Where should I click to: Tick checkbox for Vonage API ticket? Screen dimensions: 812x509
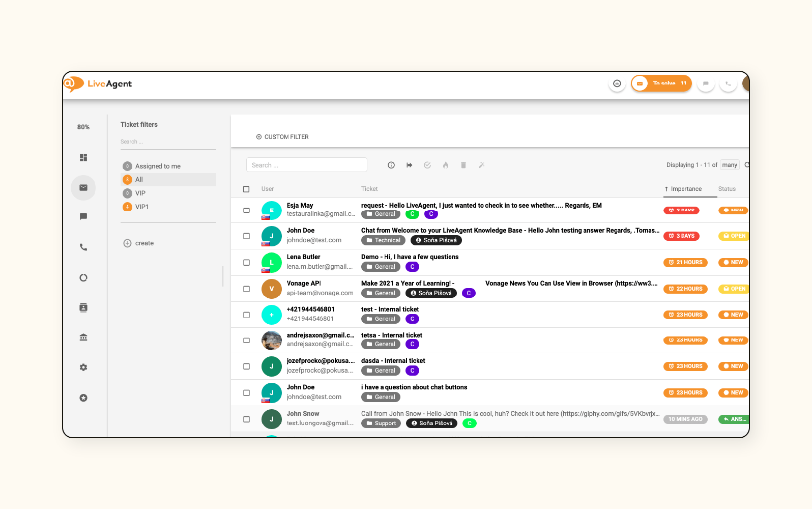coord(246,289)
